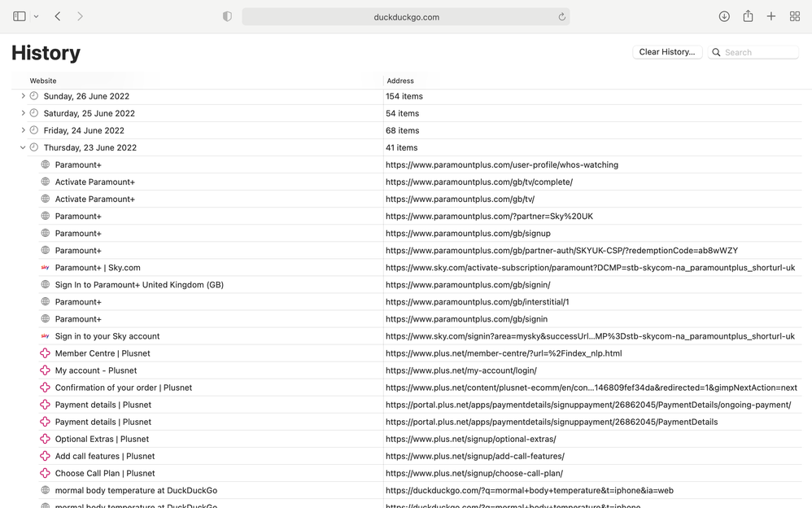The image size is (812, 508).
Task: Click the DuckDuckGo search entry favicon
Action: (46, 490)
